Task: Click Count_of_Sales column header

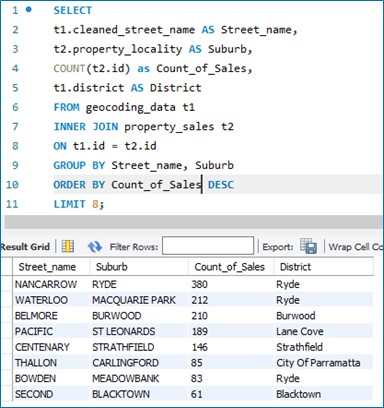Action: click(x=231, y=267)
